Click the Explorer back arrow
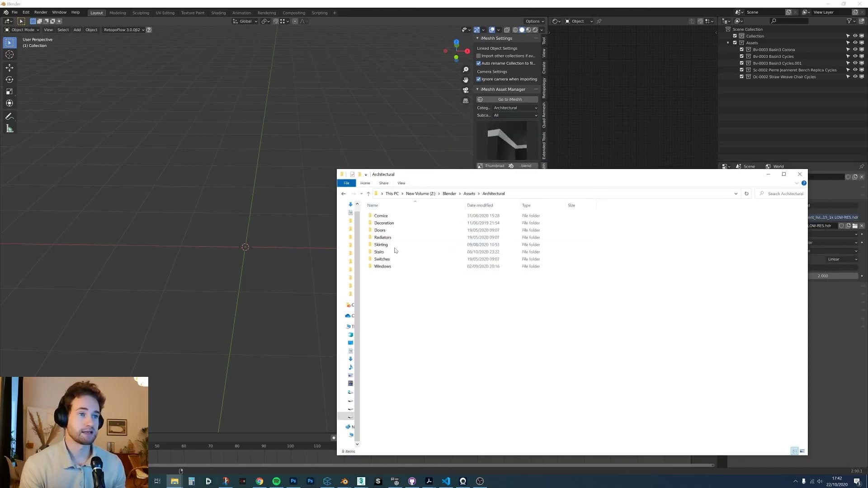868x488 pixels. [344, 194]
